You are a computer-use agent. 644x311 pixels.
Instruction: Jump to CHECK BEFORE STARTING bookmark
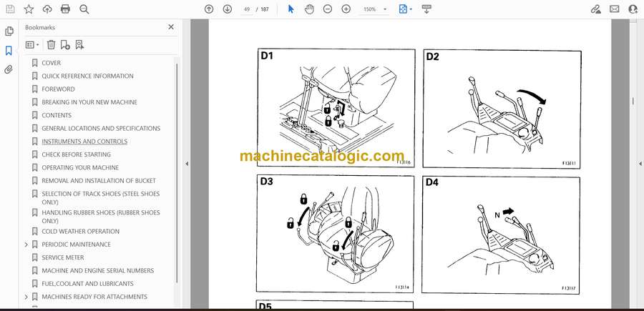click(x=77, y=154)
